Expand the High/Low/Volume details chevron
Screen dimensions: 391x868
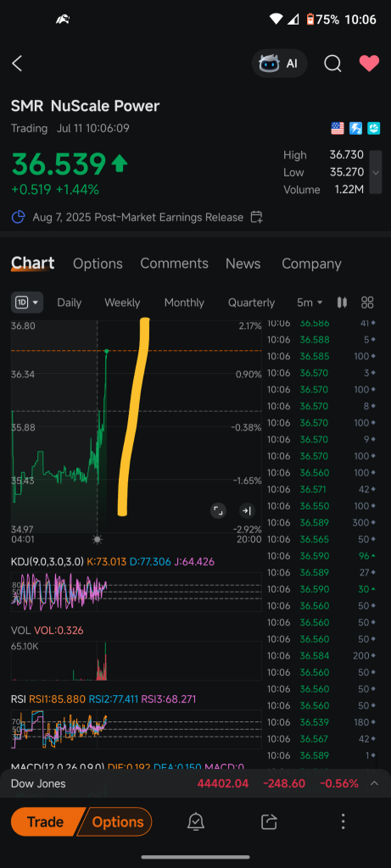tap(376, 172)
